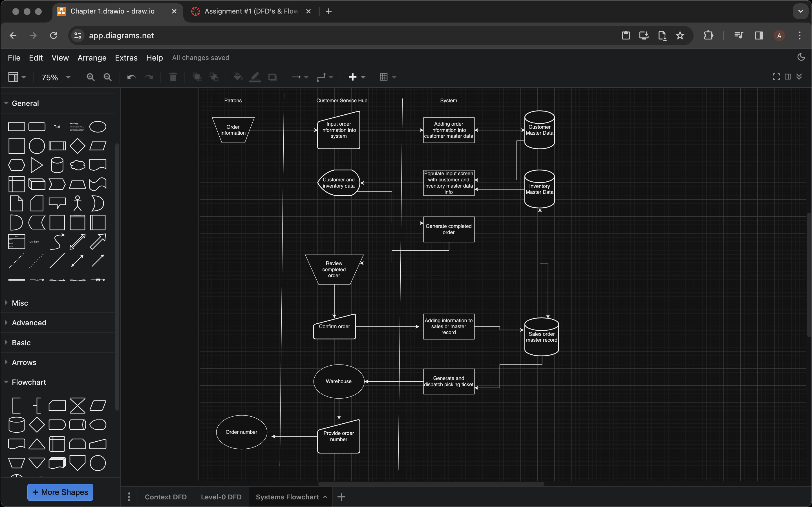Open the Arrange menu
This screenshot has height=507, width=812.
92,58
